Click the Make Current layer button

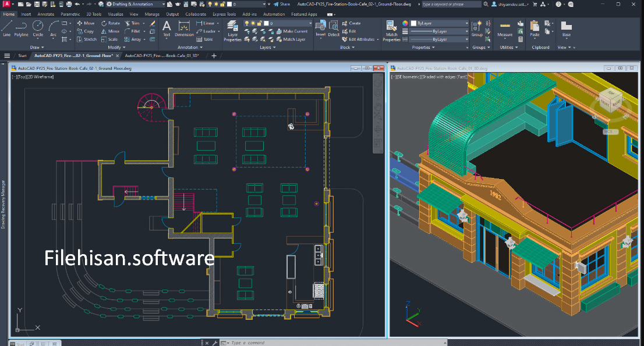pyautogui.click(x=292, y=31)
